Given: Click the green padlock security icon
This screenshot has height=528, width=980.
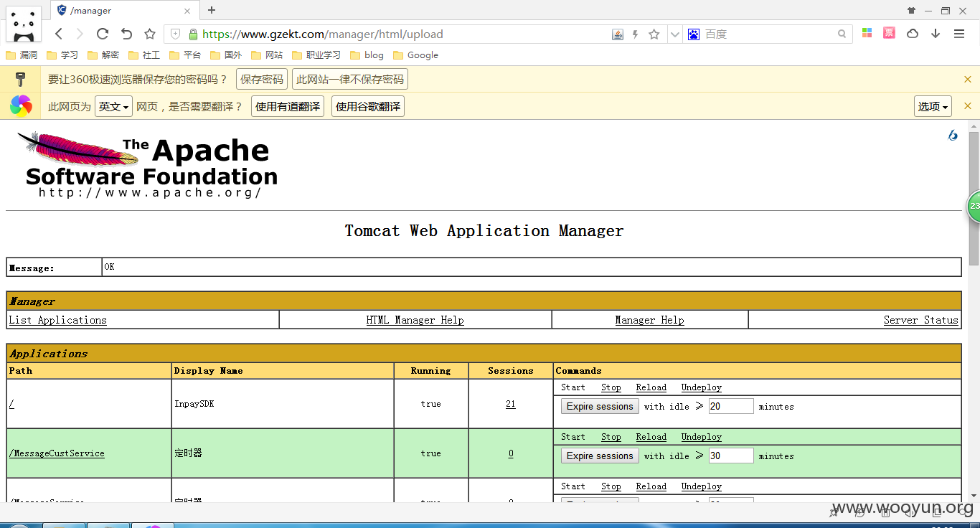Looking at the screenshot, I should pyautogui.click(x=193, y=34).
